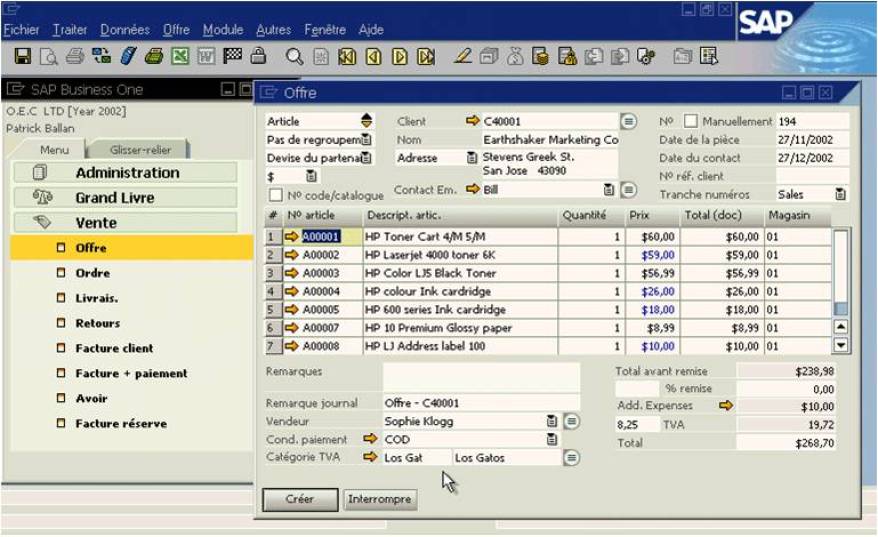Click the items table scrollbar thumb
878x537 pixels.
tap(840, 309)
